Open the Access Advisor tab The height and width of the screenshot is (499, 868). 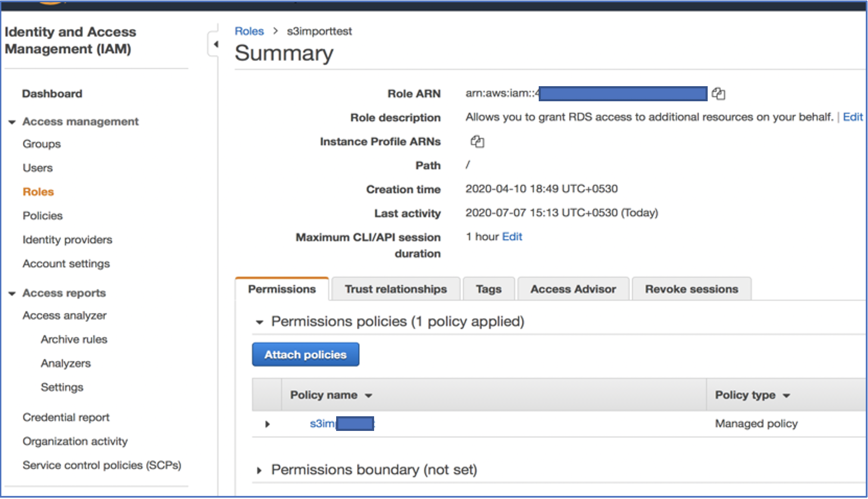573,289
